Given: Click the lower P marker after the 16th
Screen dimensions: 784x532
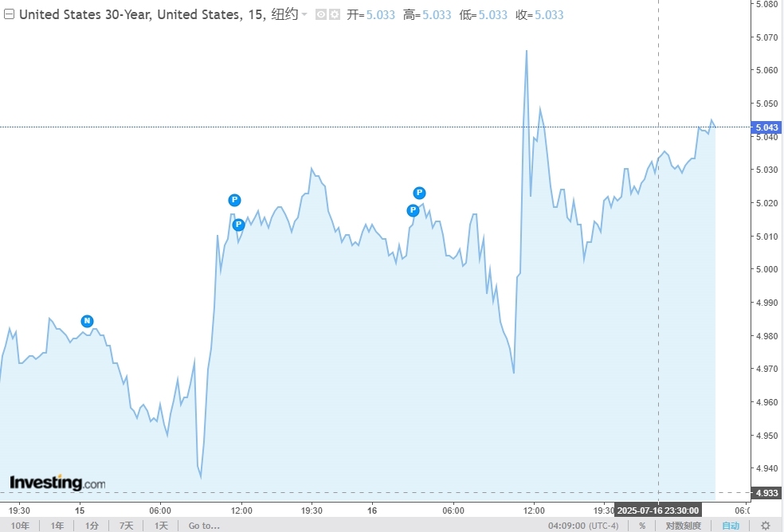Looking at the screenshot, I should pos(413,210).
